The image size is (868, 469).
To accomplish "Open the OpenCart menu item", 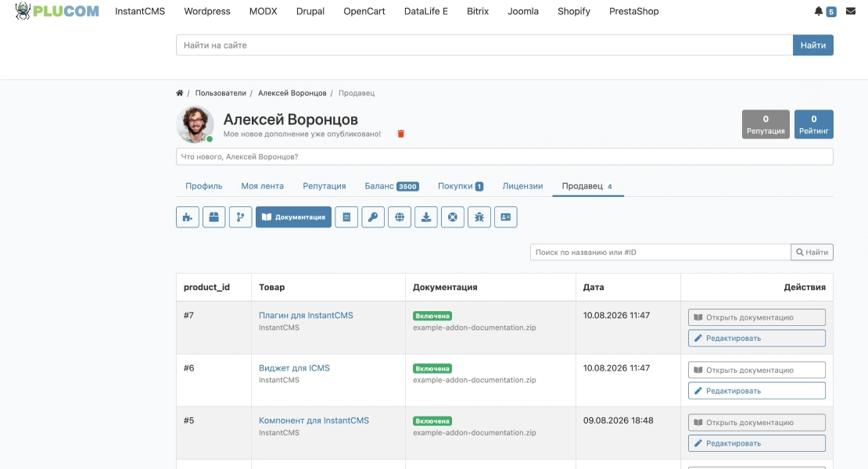I will coord(364,11).
